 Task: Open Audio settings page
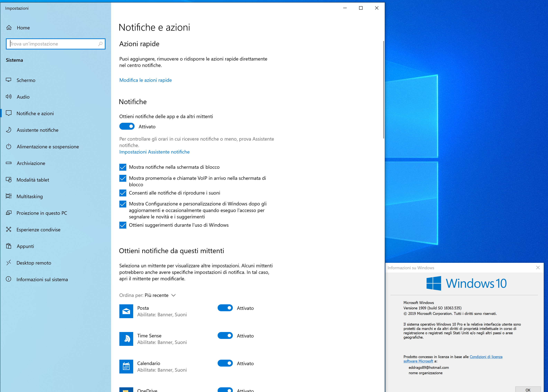coord(56,97)
